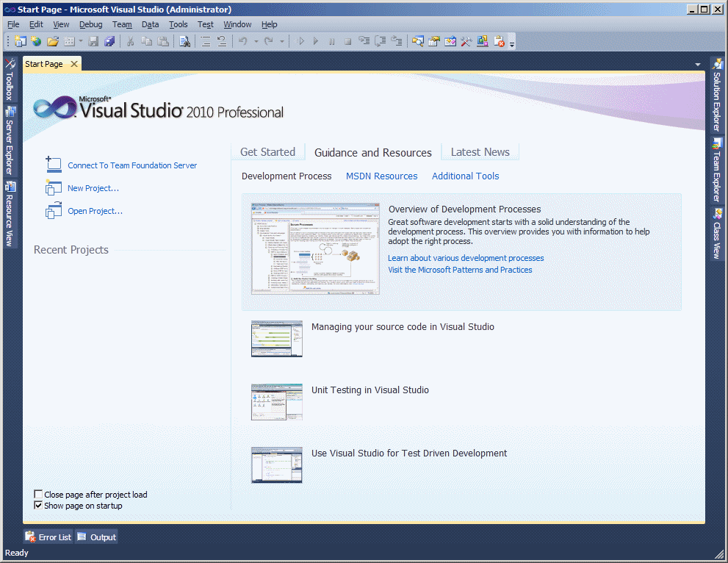
Task: Open Test Driven Development thumbnail
Action: [277, 465]
